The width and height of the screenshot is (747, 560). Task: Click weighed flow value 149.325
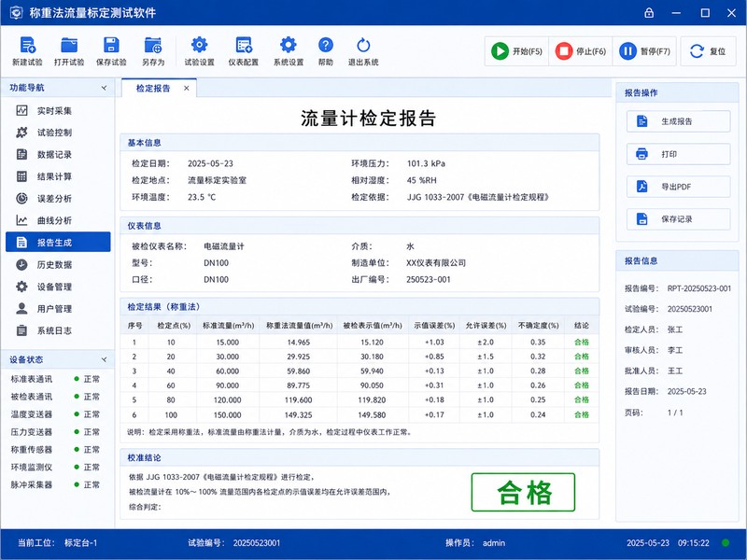click(298, 414)
